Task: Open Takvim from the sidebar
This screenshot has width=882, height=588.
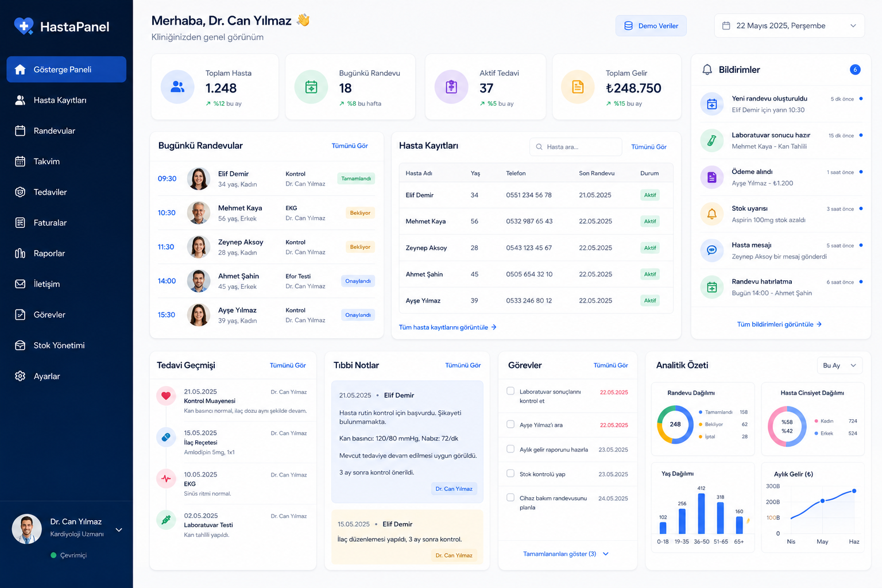Action: tap(66, 161)
